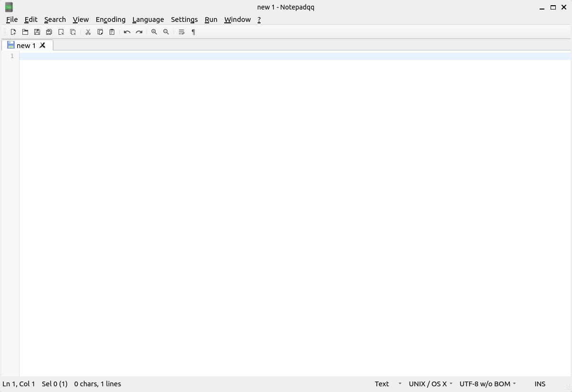Viewport: 572px width, 392px height.
Task: Click the Save All toolbar icon
Action: 49,32
